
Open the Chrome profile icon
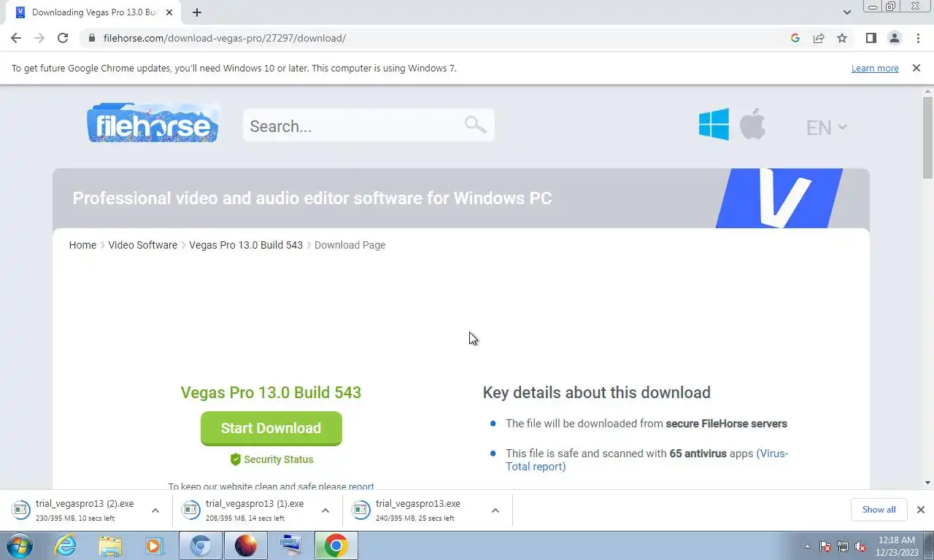(894, 38)
